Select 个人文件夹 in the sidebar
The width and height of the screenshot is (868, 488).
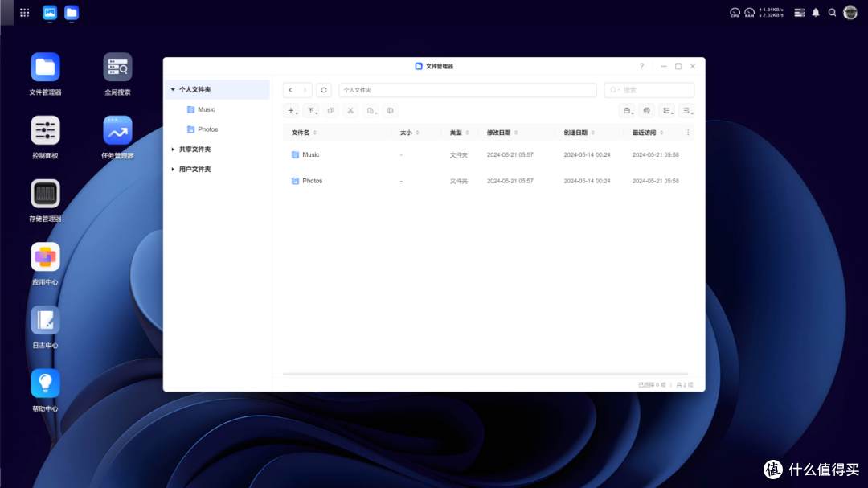pos(194,90)
